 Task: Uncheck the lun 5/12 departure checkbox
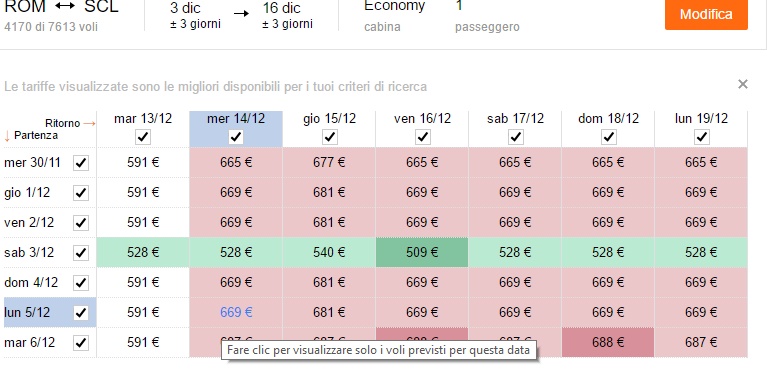point(81,313)
